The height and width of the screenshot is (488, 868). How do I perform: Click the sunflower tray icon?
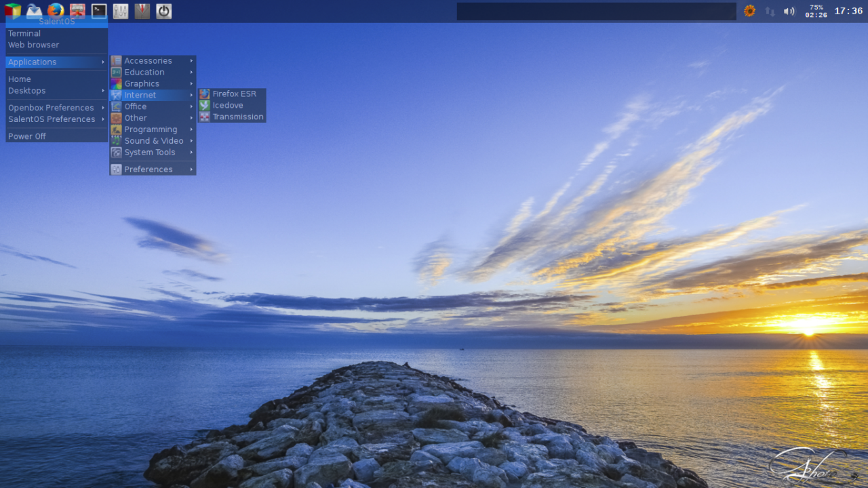click(749, 11)
